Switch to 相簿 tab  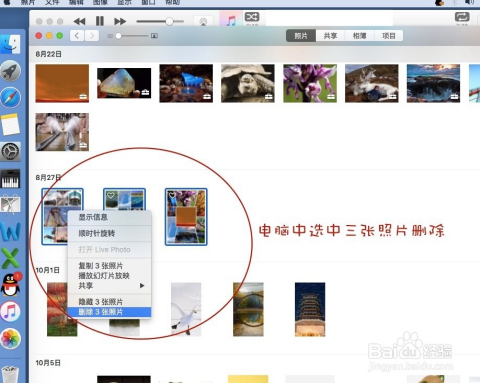tap(359, 36)
